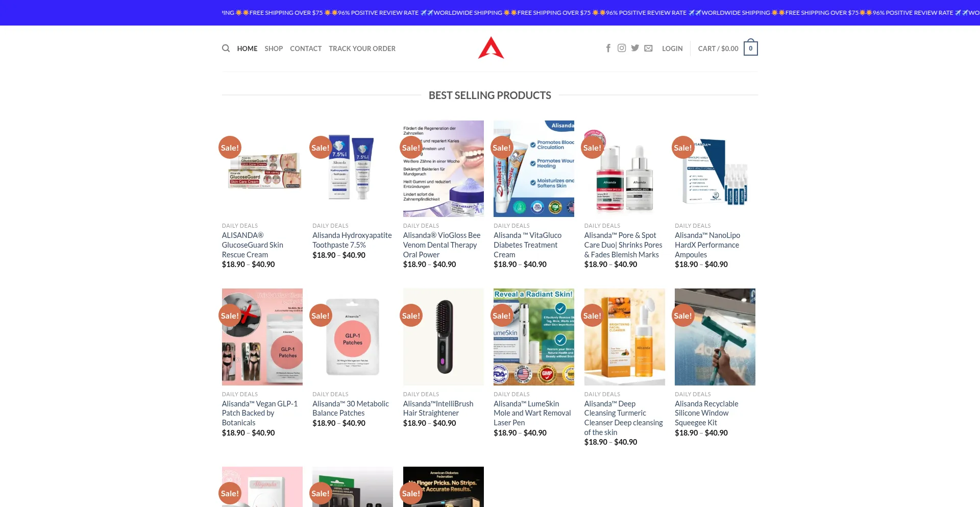Viewport: 980px width, 507px height.
Task: Open the SHOP menu item
Action: [x=274, y=49]
